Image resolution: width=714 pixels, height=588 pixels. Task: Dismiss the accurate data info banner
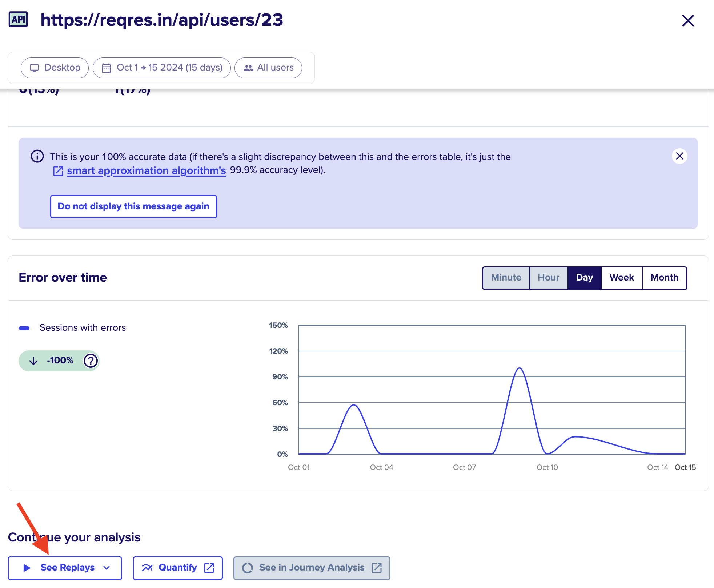pos(679,156)
